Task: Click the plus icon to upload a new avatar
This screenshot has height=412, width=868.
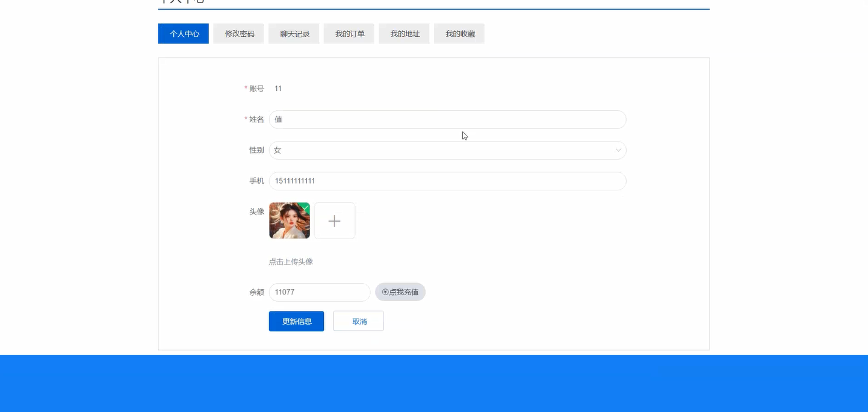Action: [334, 220]
